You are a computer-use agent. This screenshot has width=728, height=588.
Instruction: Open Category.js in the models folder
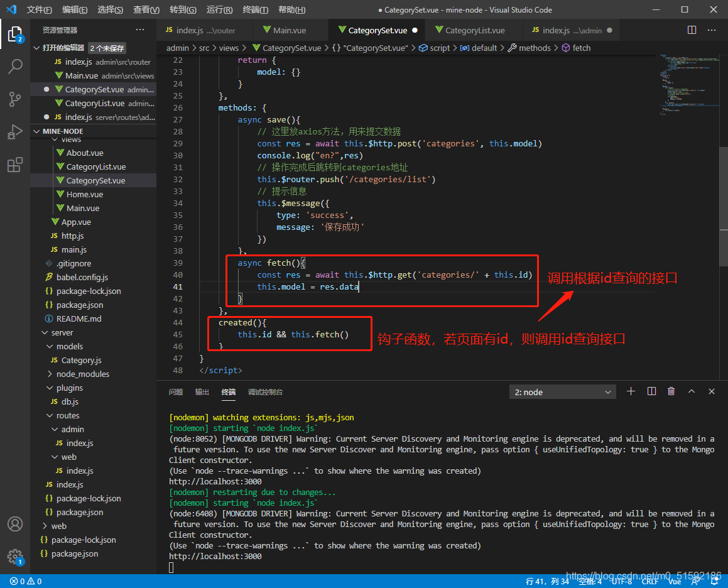pos(81,360)
